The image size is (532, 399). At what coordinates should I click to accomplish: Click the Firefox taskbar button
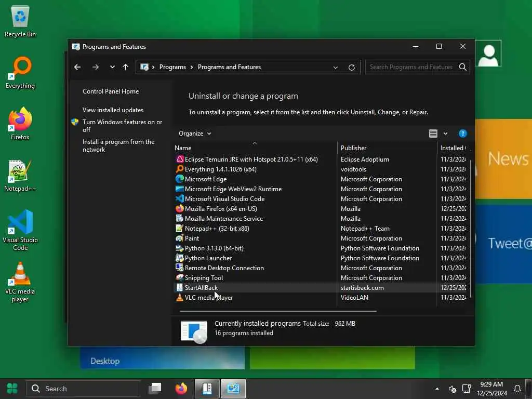coord(181,389)
